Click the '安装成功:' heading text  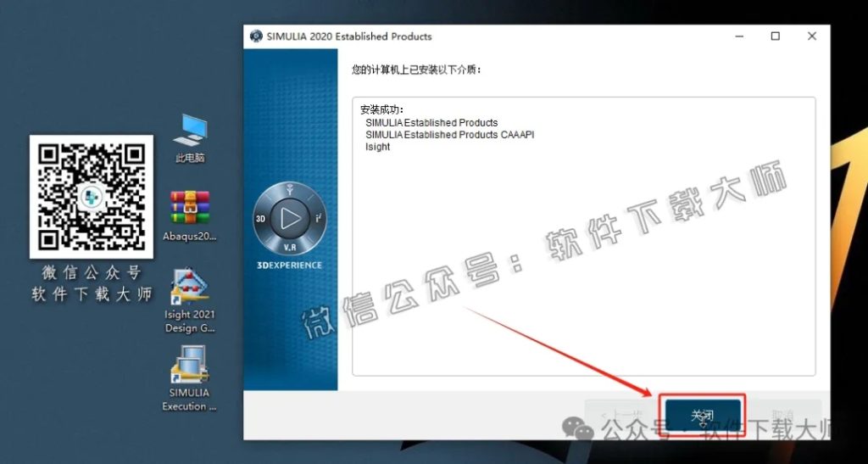[x=382, y=109]
